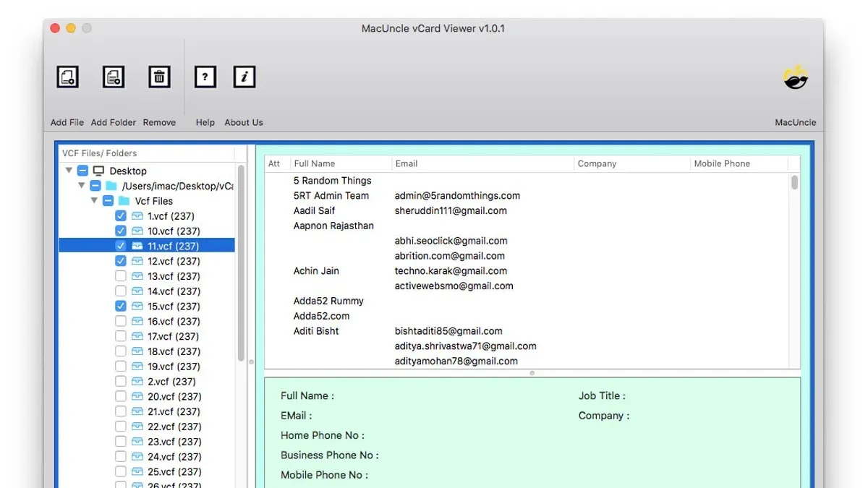Click the Remove trash icon
Image resolution: width=868 pixels, height=488 pixels.
[159, 77]
